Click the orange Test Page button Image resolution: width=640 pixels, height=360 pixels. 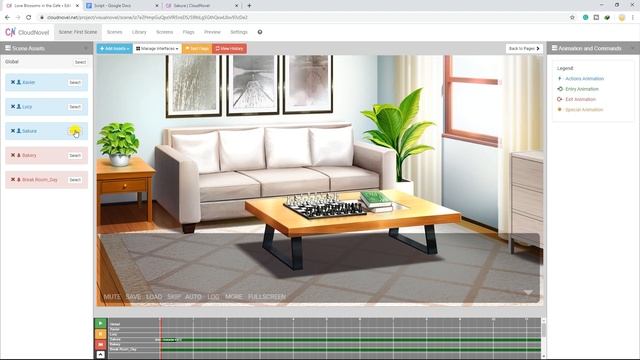point(197,49)
